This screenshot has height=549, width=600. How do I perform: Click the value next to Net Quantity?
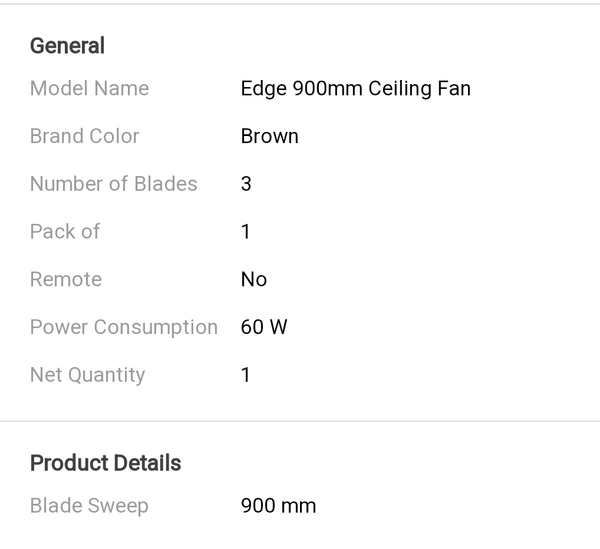[x=246, y=375]
